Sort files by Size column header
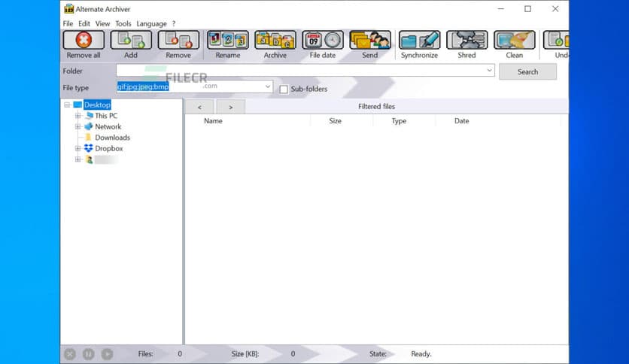Image resolution: width=629 pixels, height=364 pixels. tap(335, 120)
